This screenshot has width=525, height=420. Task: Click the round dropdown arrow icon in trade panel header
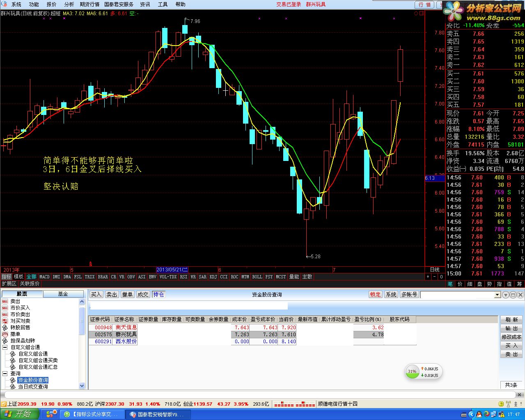click(506, 295)
